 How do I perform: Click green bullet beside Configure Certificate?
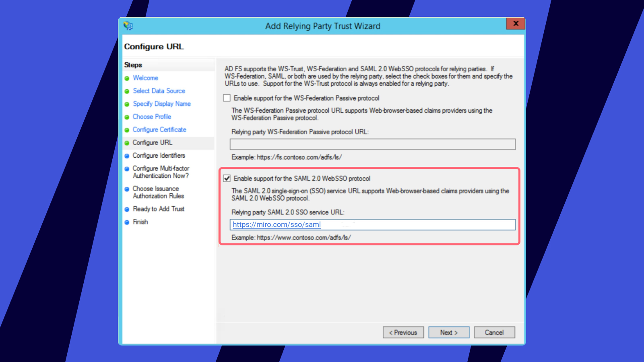tap(127, 130)
